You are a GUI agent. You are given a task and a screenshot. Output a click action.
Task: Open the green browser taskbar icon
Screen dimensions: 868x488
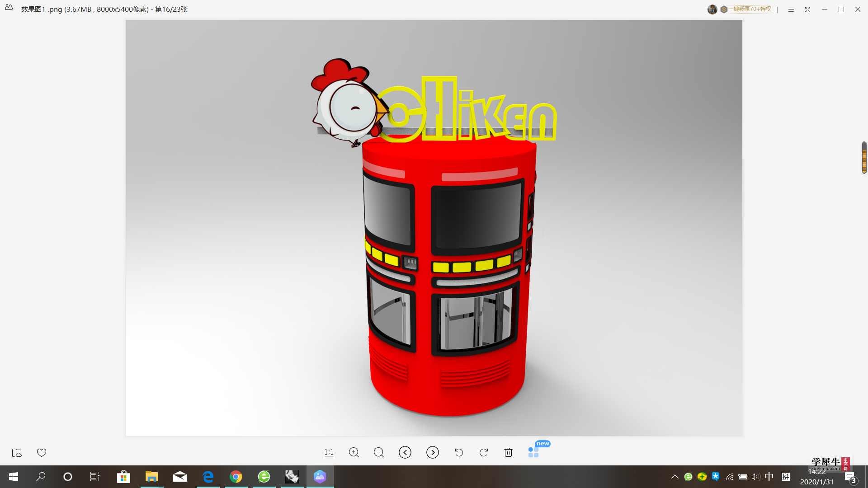point(264,477)
